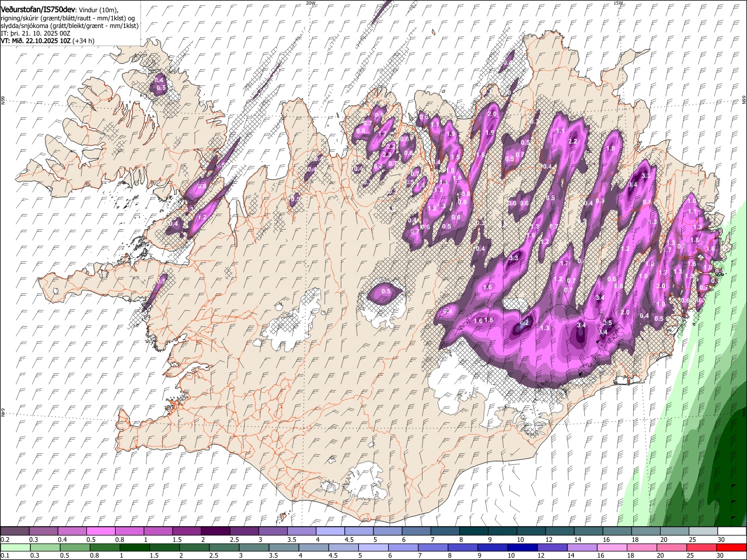Pick the darkest purple 2–2.5 swatch, top row
The width and height of the screenshot is (747, 560).
tap(215, 531)
